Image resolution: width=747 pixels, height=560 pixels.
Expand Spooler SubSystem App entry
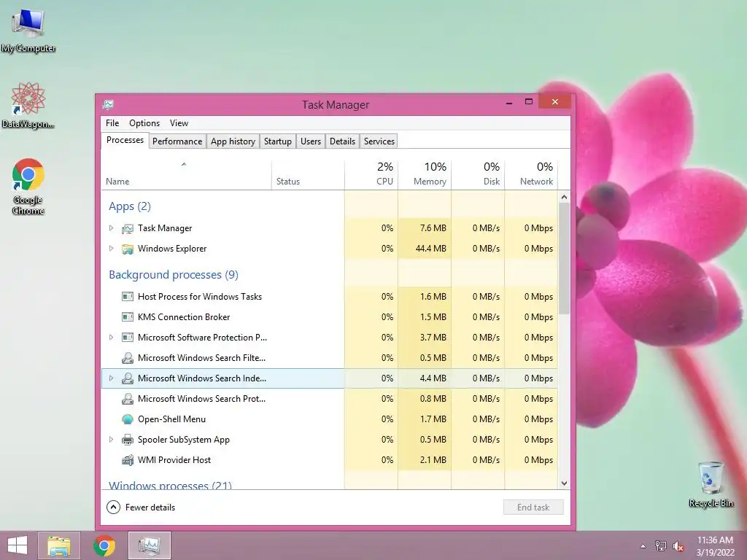point(111,440)
